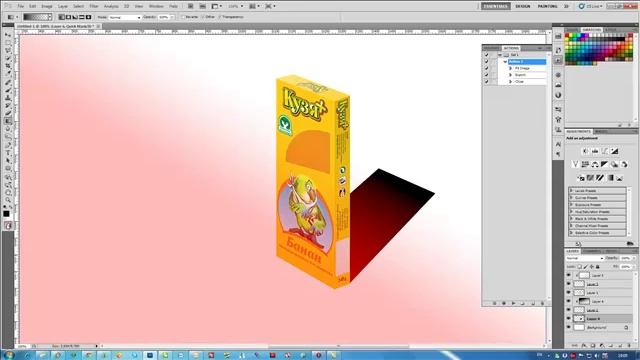Open CS Live services

tap(591, 7)
